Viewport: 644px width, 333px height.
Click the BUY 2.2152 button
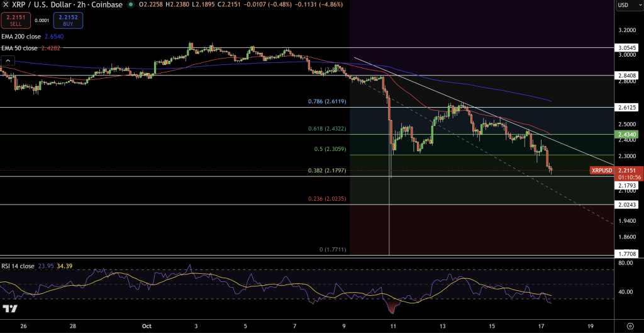point(67,20)
